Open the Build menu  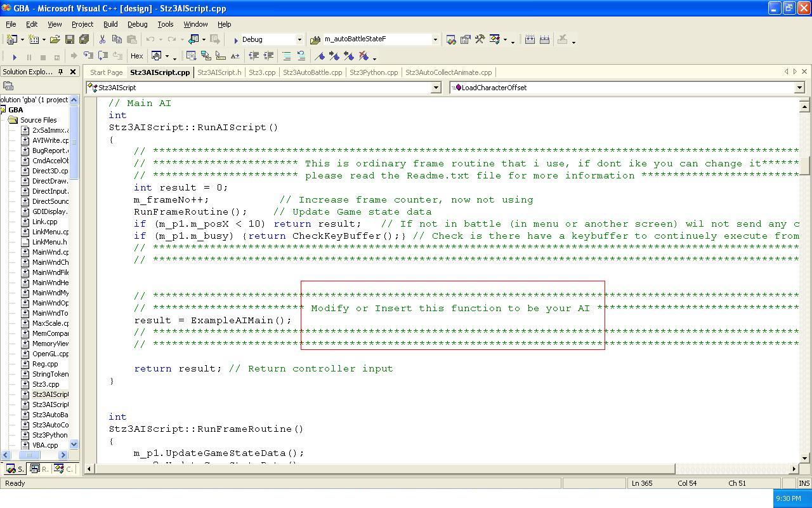click(110, 24)
